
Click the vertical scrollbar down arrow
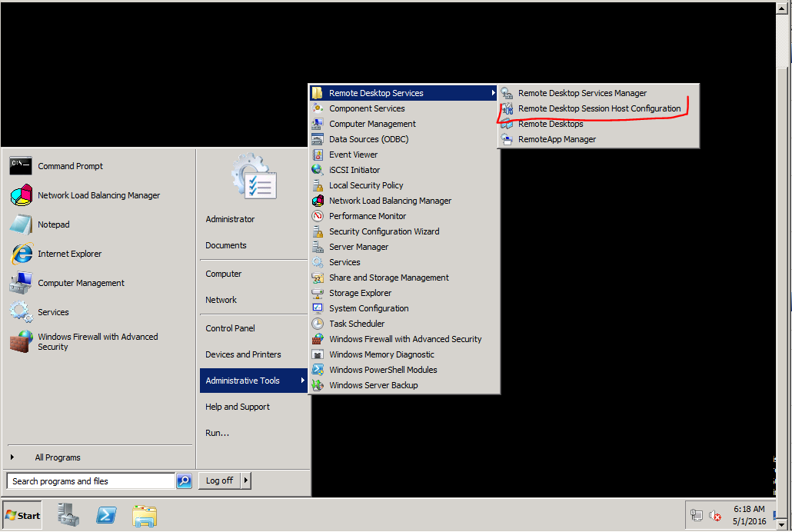783,524
